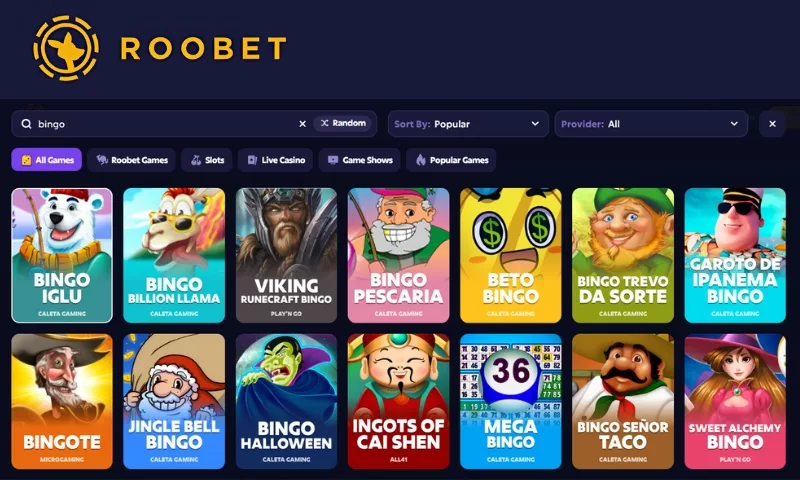Open Sweet Alchemy Bingo tile

[x=735, y=401]
